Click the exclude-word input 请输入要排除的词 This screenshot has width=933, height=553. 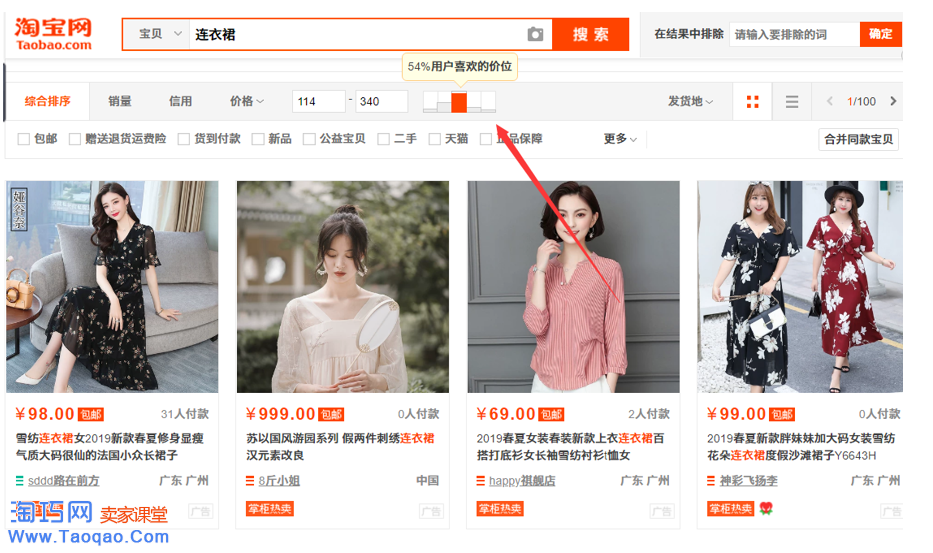[x=794, y=34]
